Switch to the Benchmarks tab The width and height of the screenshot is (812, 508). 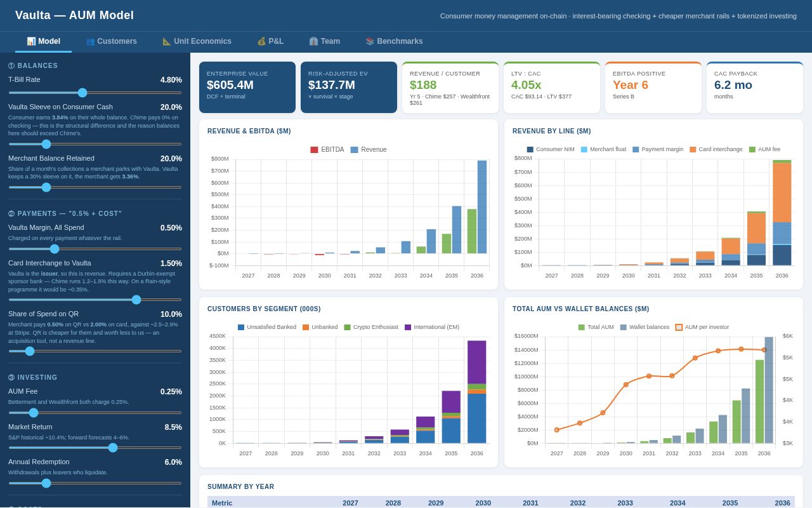[394, 41]
